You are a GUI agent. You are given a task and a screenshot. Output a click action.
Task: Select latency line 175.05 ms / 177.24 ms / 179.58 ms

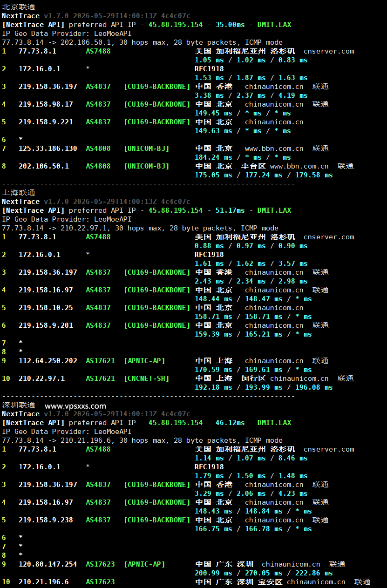pyautogui.click(x=264, y=175)
